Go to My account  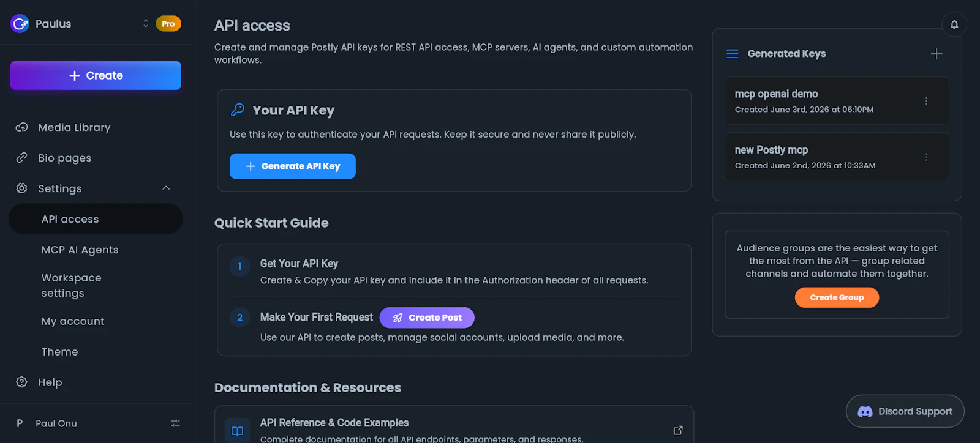coord(73,321)
